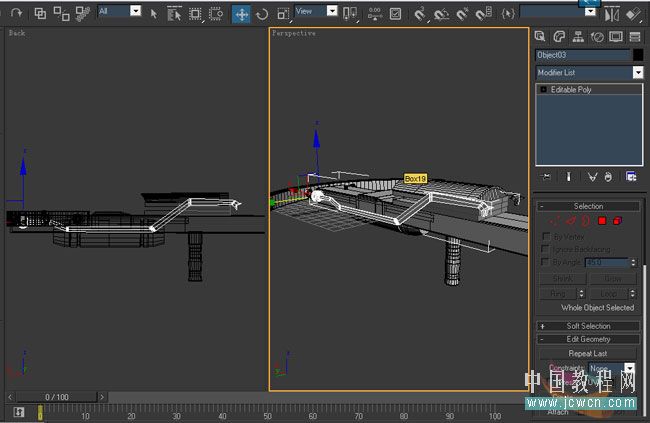The width and height of the screenshot is (650, 423).
Task: Pick the Select Object arrow tool
Action: click(154, 14)
